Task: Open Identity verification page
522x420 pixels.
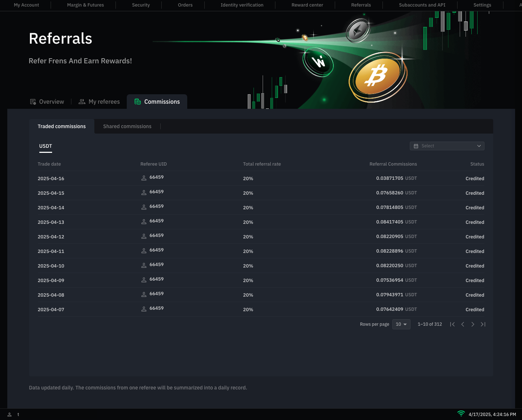Action: pos(242,5)
